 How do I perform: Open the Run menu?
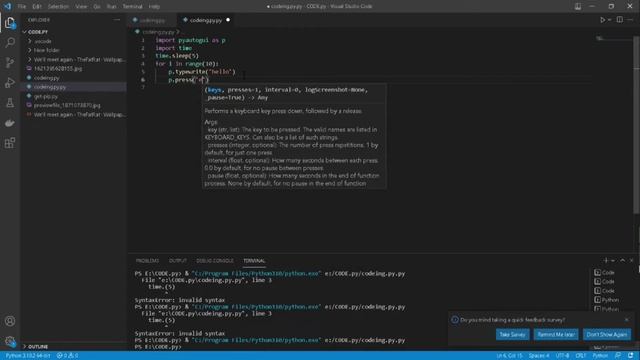(111, 7)
